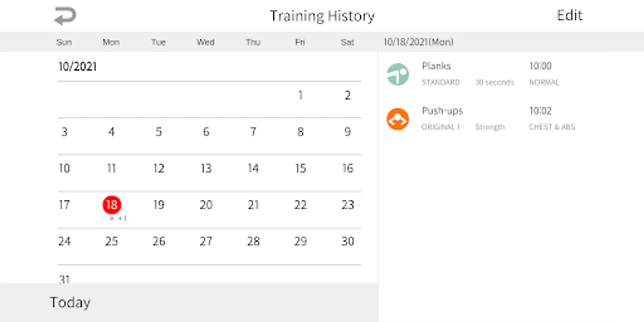
Task: Tap the green Planks exercise icon
Action: pos(397,74)
